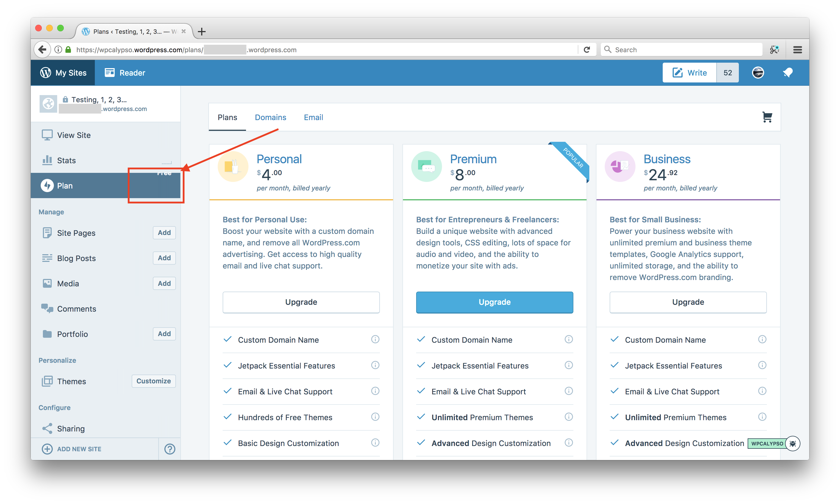The width and height of the screenshot is (840, 504).
Task: Click the WPCalypso bug report icon
Action: point(793,444)
